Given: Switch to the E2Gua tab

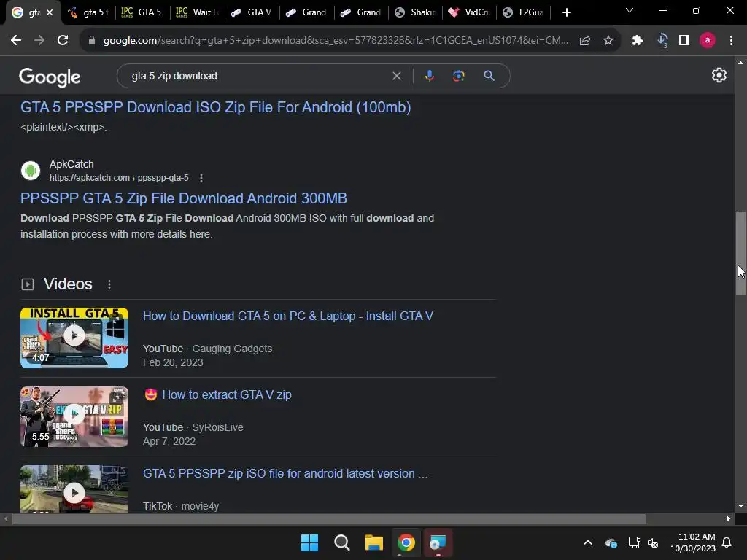Looking at the screenshot, I should 524,12.
